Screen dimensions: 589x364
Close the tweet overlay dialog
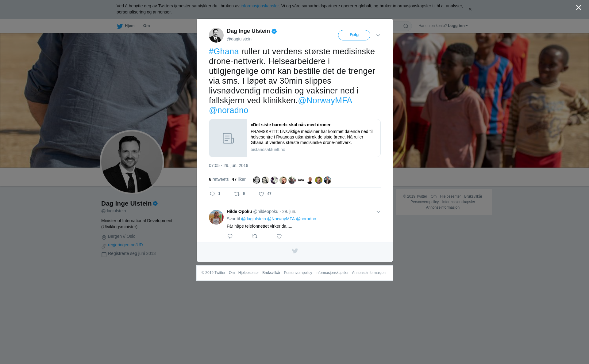(579, 8)
